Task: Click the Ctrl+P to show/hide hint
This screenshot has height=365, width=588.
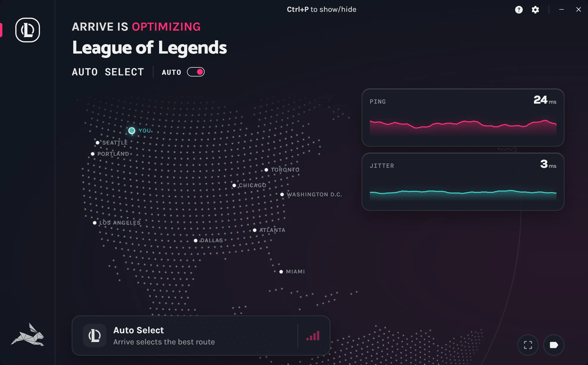Action: (x=322, y=9)
